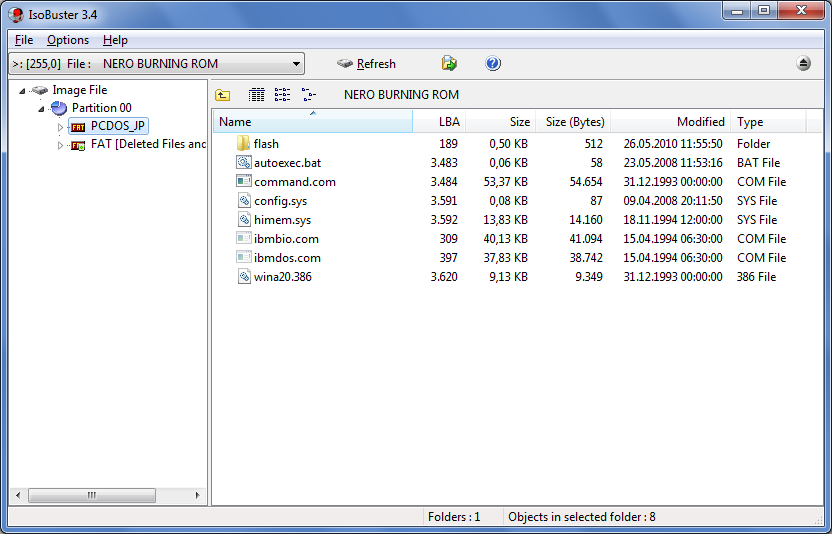
Task: Select the wina20.386 file name
Action: 283,277
